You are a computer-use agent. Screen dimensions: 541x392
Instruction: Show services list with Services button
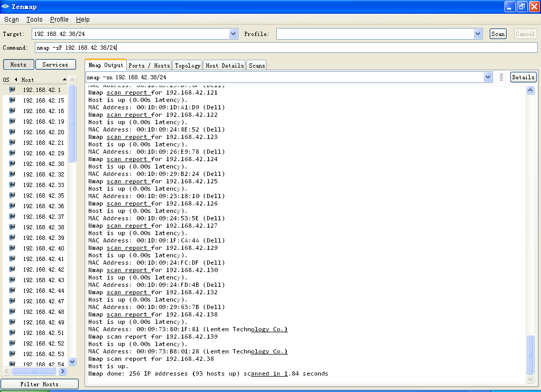point(55,64)
